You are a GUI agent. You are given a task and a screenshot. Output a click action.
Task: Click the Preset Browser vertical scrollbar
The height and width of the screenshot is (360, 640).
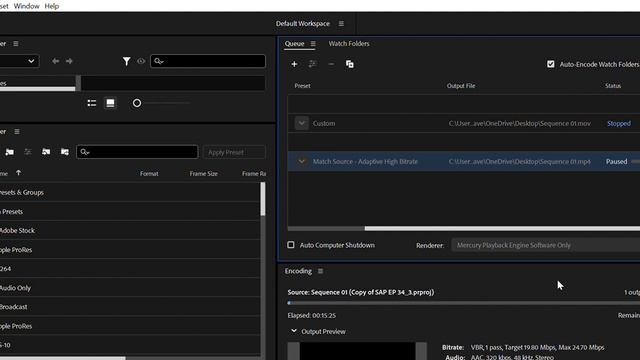pyautogui.click(x=263, y=199)
